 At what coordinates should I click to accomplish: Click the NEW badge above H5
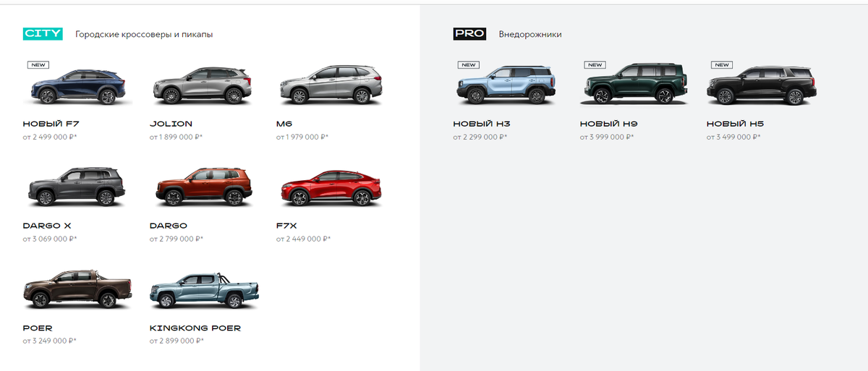pyautogui.click(x=721, y=64)
